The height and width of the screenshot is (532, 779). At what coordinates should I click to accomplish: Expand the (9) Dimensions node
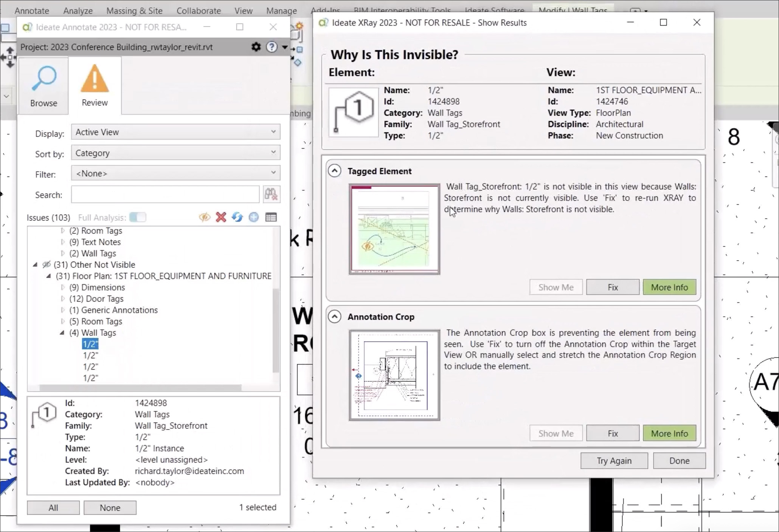point(63,287)
